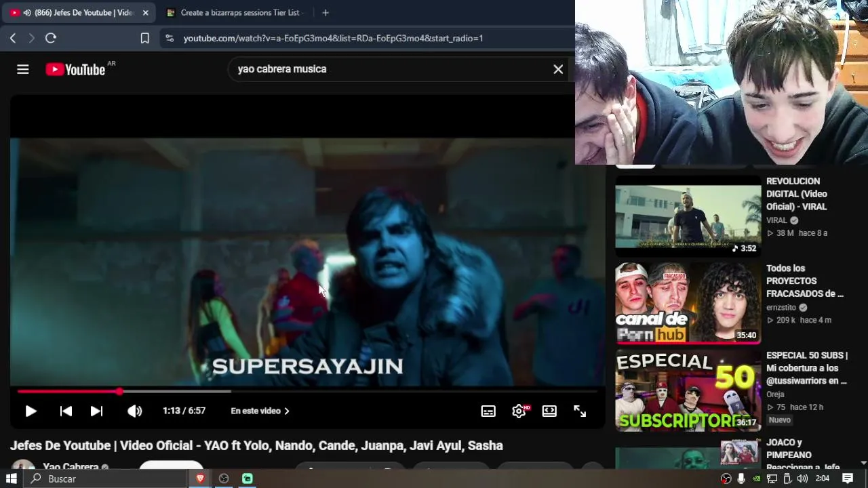Open the YouTube hamburger guide menu
The image size is (868, 488).
pos(23,69)
